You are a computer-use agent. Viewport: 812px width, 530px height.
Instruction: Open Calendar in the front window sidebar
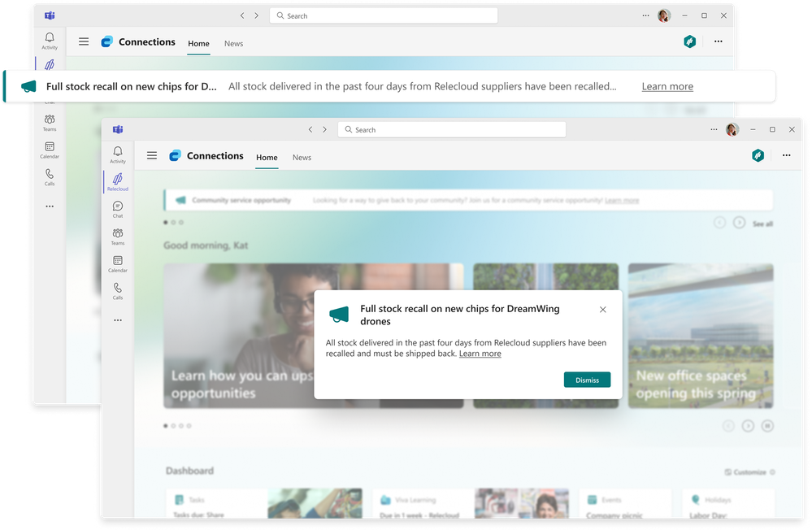point(118,264)
